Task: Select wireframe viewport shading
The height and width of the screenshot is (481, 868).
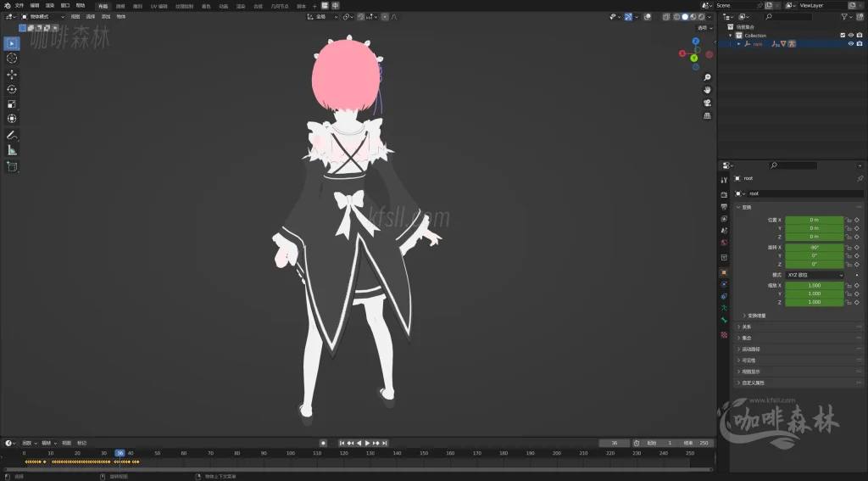Action: (x=676, y=17)
